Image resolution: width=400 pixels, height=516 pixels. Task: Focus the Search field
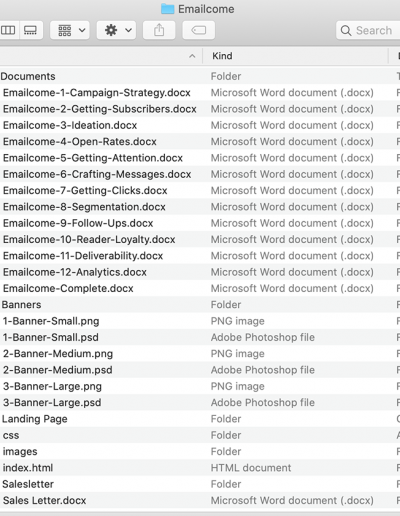(368, 30)
